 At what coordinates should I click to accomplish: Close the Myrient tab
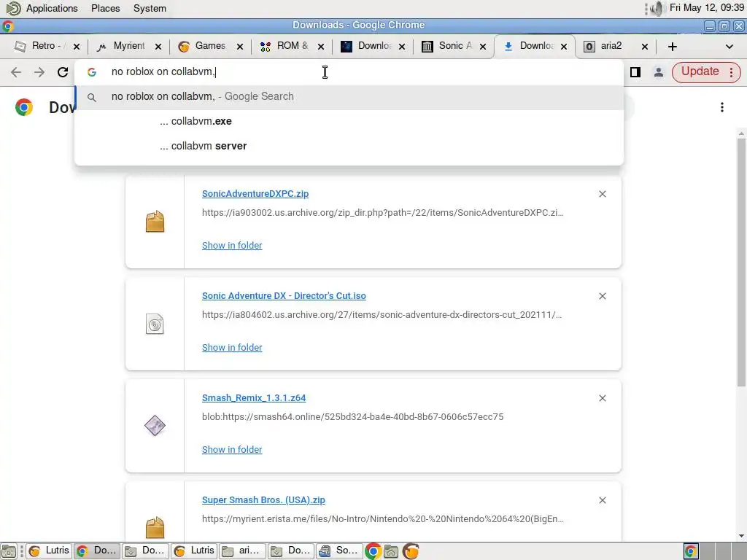coord(158,47)
